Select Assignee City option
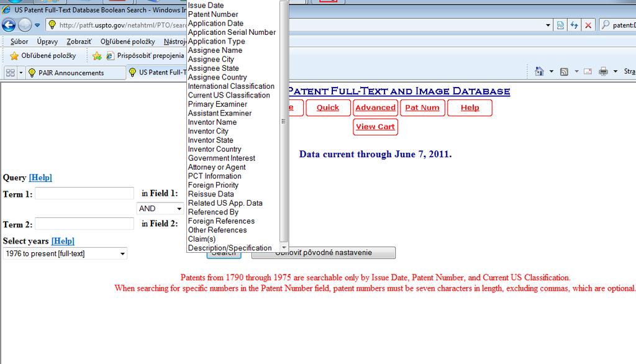This screenshot has width=636, height=364. pos(211,59)
